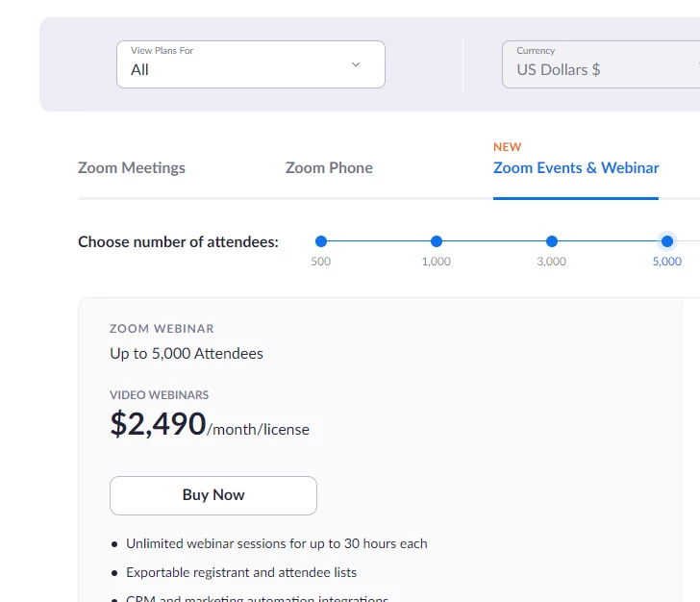This screenshot has width=700, height=602.
Task: Open the View Plans For dropdown
Action: pyautogui.click(x=250, y=64)
